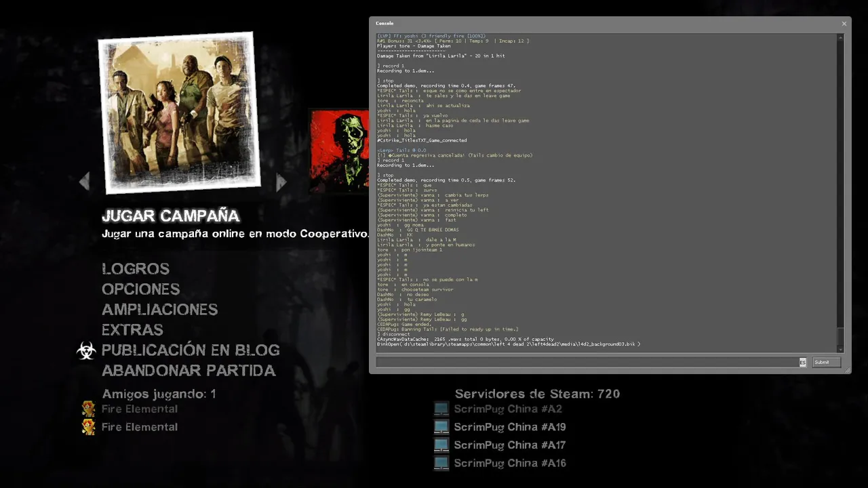The image size is (868, 488).
Task: Click the server icon for ScrimPug China #A17
Action: (x=441, y=445)
